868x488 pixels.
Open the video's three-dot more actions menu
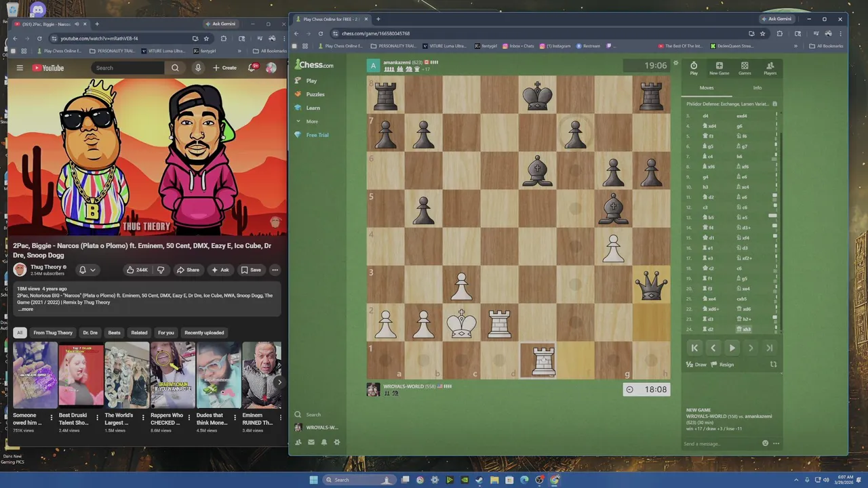pyautogui.click(x=275, y=270)
